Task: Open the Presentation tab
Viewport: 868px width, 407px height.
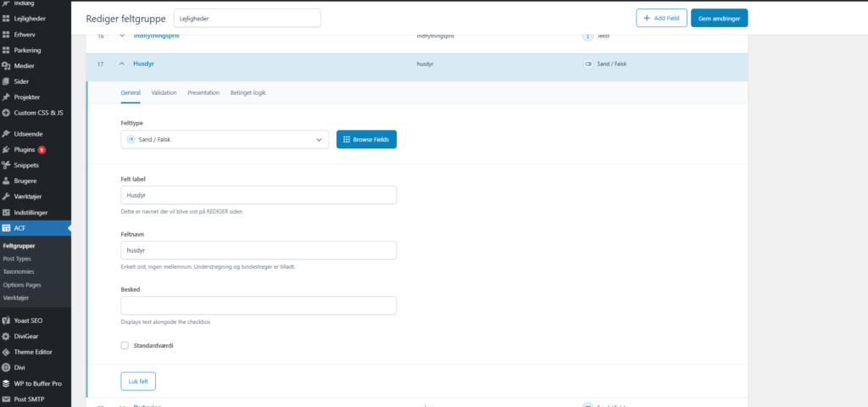Action: click(x=203, y=92)
